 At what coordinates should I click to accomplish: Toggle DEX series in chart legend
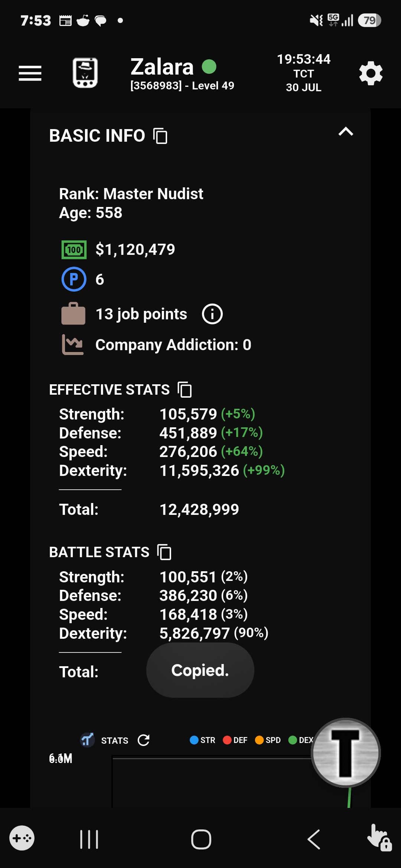point(301,740)
